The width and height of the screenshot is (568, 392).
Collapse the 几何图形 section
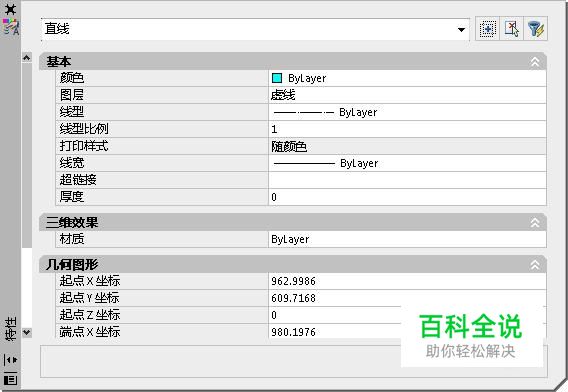[535, 265]
